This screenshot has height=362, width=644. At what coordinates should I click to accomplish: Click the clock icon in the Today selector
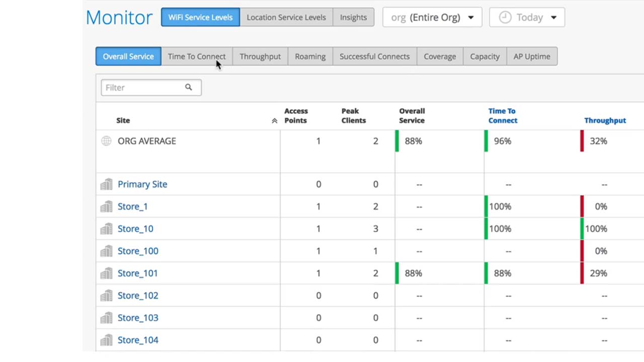pyautogui.click(x=505, y=17)
